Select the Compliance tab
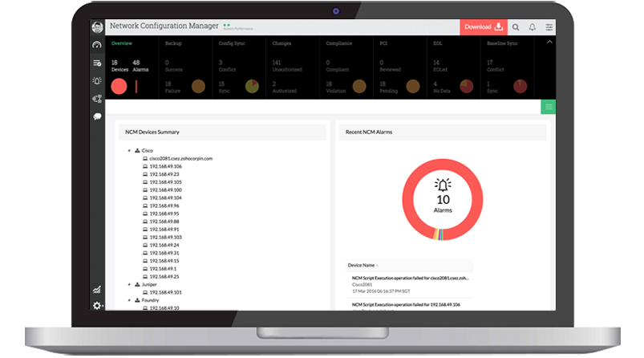Viewport: 644px width, 358px height. [338, 43]
